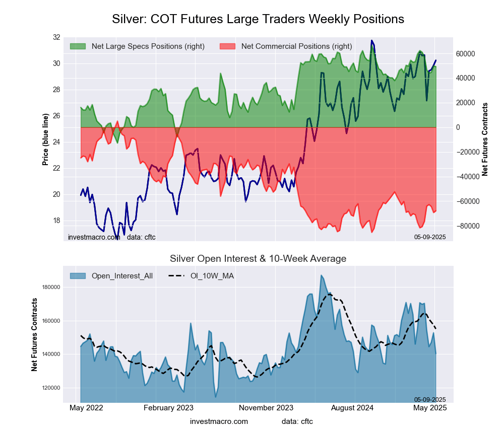Click the Price (blue line) axis label
Image resolution: width=504 pixels, height=433 pixels.
tap(45, 139)
